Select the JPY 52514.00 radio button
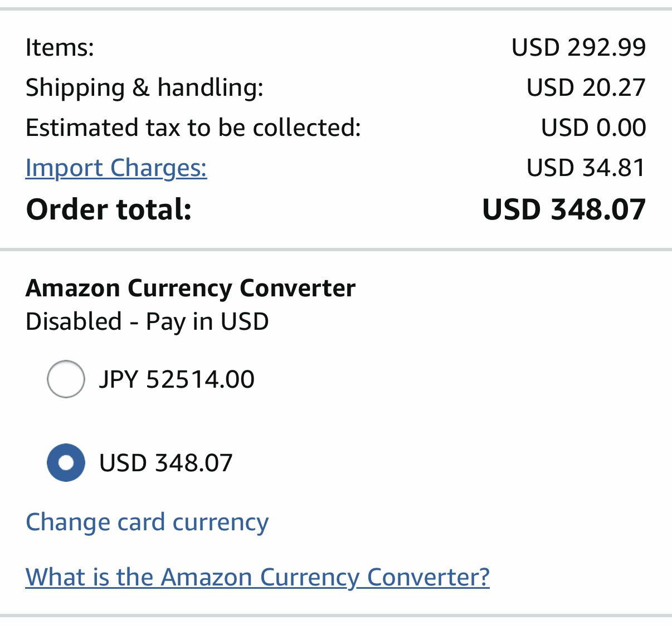 [x=66, y=379]
